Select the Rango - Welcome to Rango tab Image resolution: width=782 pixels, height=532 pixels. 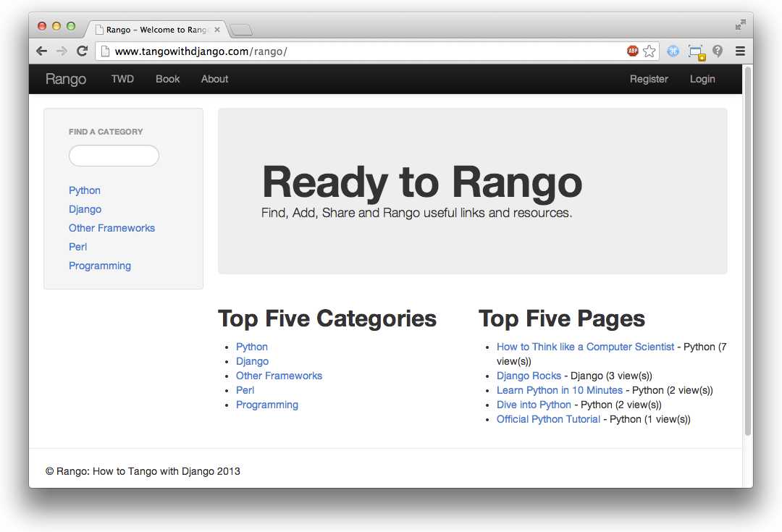(157, 30)
